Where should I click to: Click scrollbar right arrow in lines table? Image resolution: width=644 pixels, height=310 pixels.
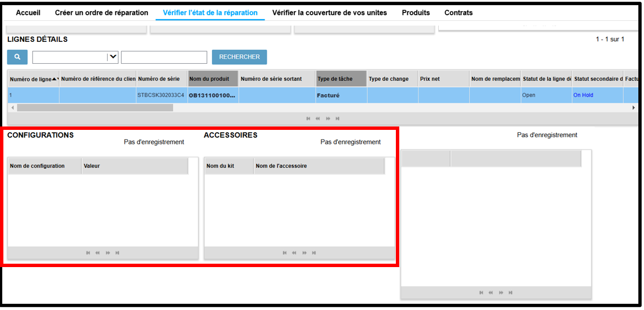634,107
